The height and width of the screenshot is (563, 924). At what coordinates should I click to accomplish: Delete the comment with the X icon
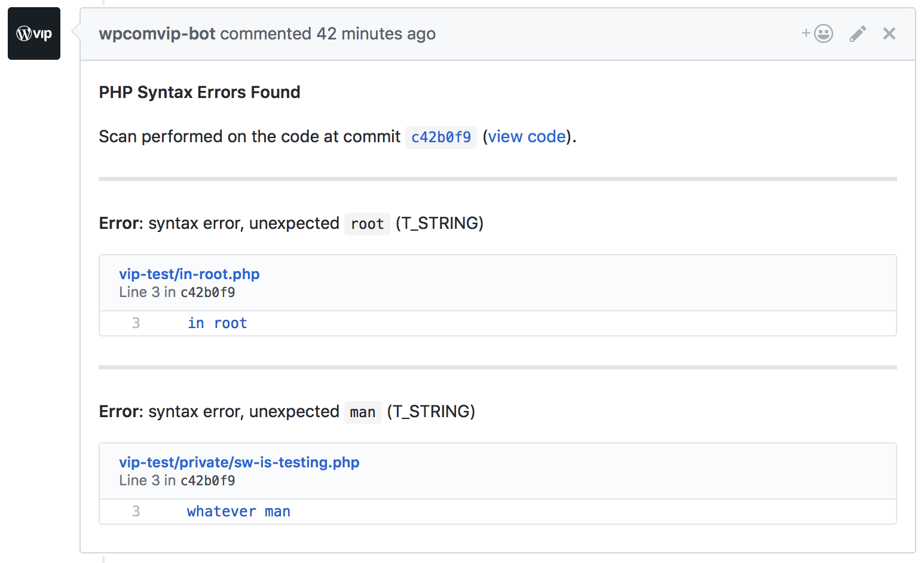889,34
